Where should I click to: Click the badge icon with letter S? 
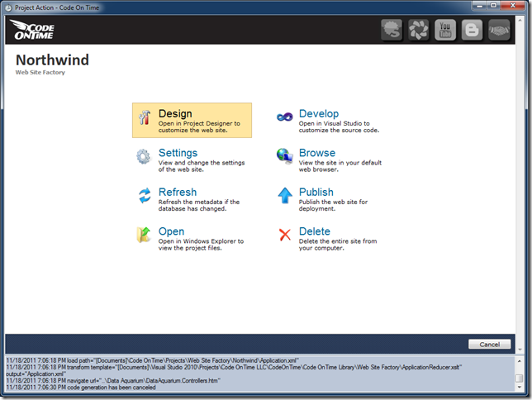pyautogui.click(x=392, y=30)
